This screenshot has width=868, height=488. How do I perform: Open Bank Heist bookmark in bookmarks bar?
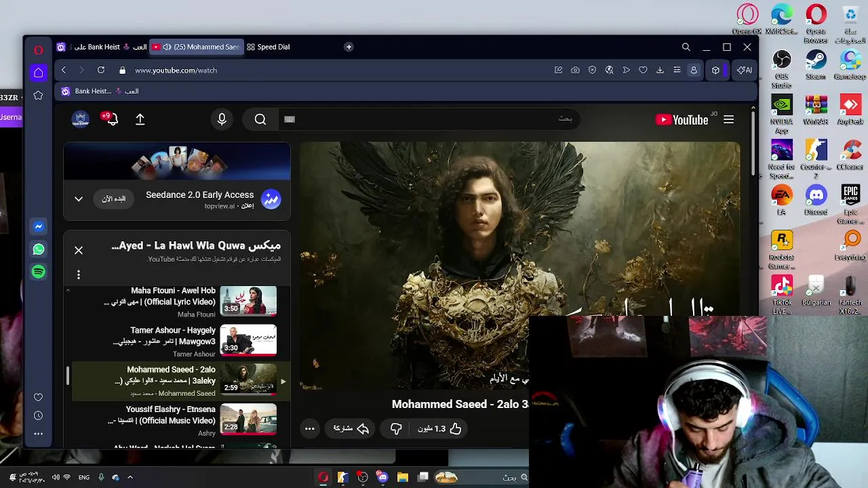click(100, 91)
